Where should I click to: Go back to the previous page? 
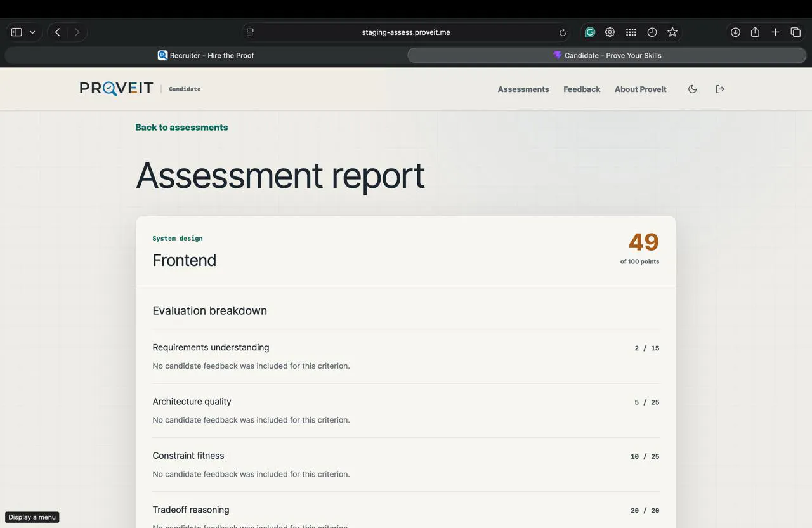pos(57,32)
